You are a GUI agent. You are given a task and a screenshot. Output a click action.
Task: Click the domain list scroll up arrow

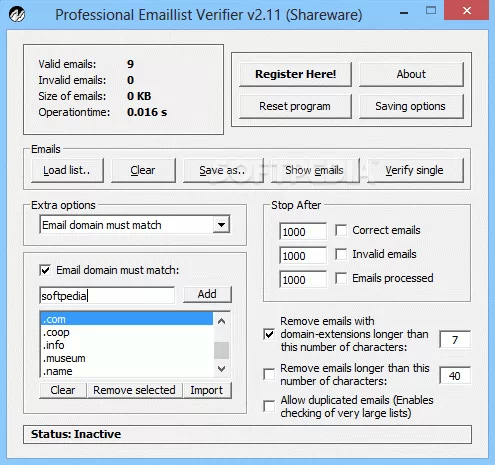(x=221, y=321)
